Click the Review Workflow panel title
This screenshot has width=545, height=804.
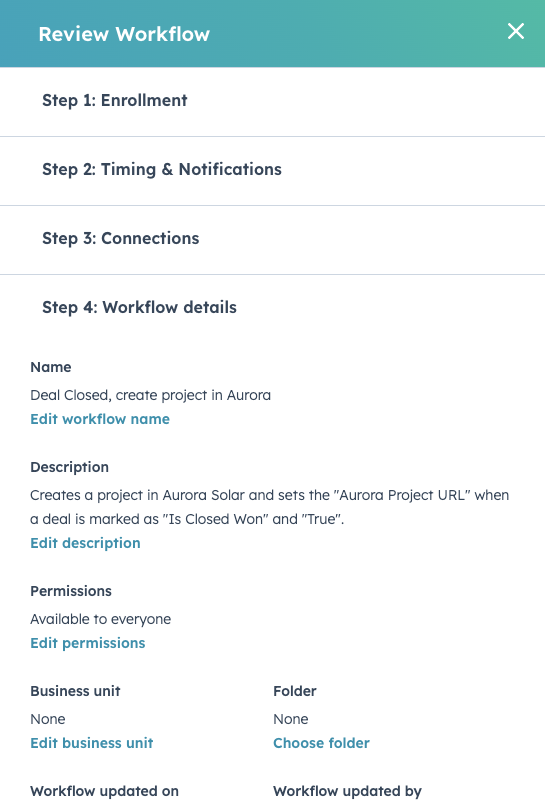point(124,34)
